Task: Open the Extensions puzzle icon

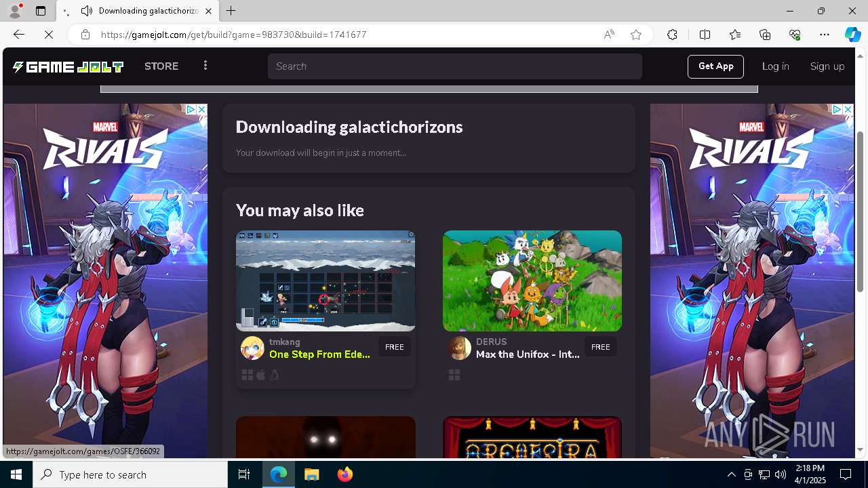Action: click(x=672, y=35)
